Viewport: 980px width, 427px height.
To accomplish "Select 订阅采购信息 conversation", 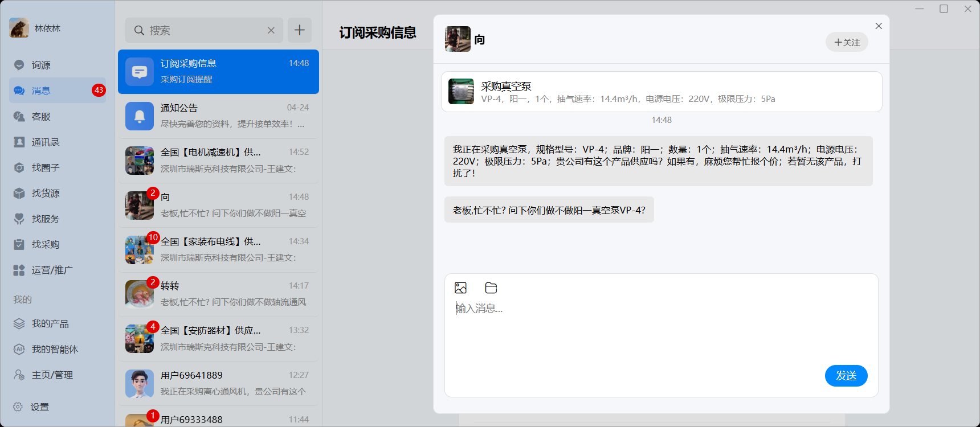I will click(218, 72).
